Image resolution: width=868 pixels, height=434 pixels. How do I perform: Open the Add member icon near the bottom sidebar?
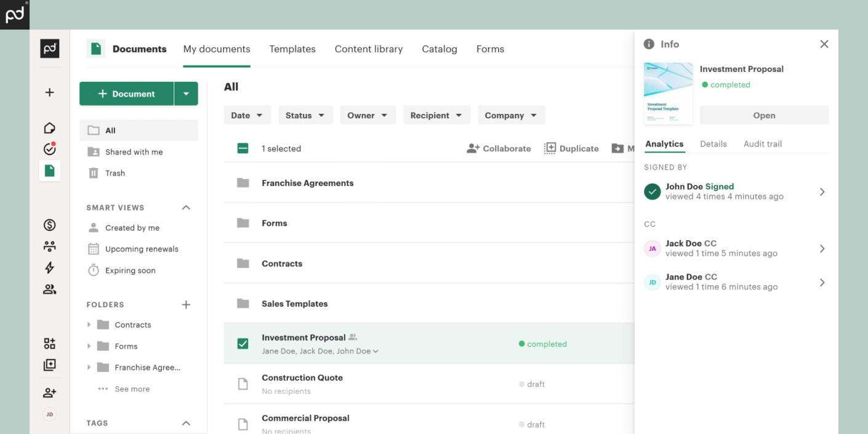tap(49, 392)
